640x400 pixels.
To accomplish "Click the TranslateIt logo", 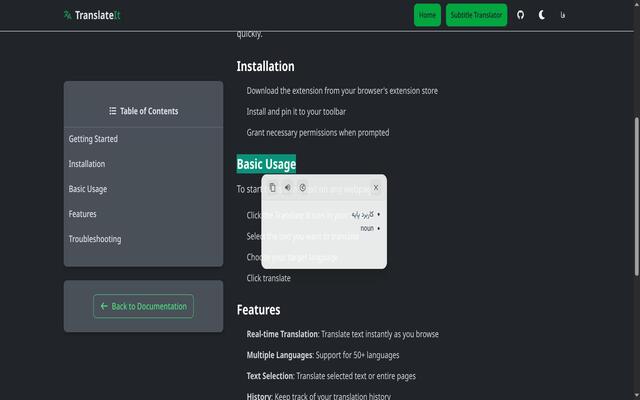I will pos(92,15).
